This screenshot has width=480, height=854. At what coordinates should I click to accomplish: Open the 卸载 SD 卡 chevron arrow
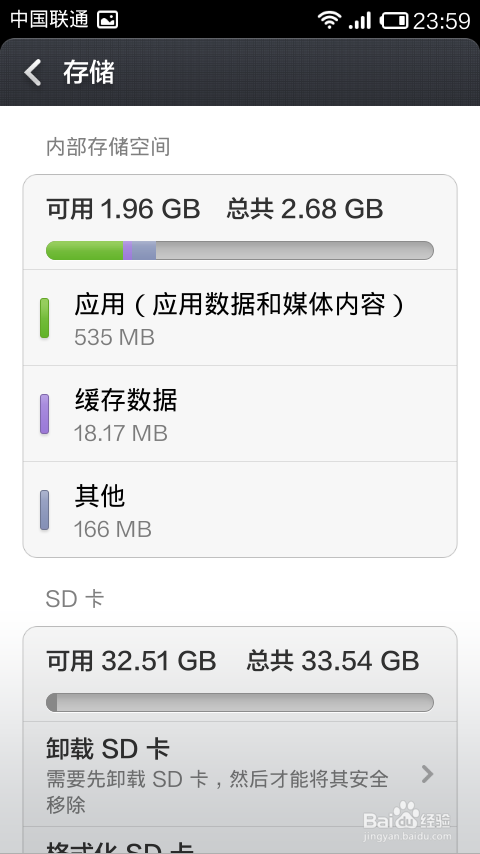tap(428, 773)
